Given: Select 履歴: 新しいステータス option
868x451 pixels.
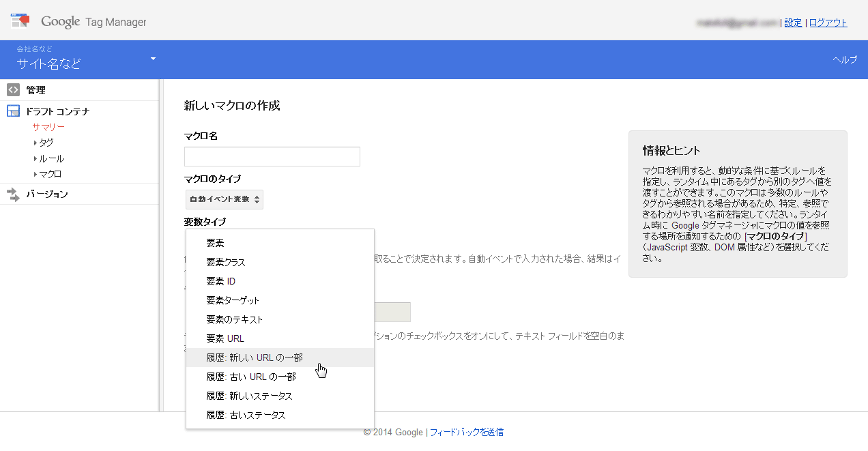Looking at the screenshot, I should click(280, 396).
